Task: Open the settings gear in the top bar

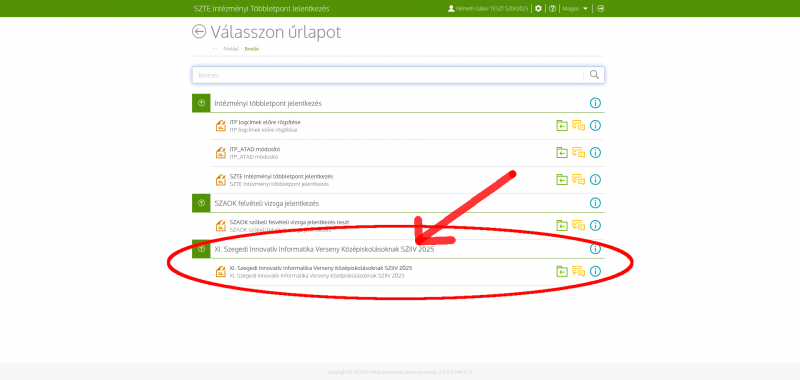Action: [538, 9]
